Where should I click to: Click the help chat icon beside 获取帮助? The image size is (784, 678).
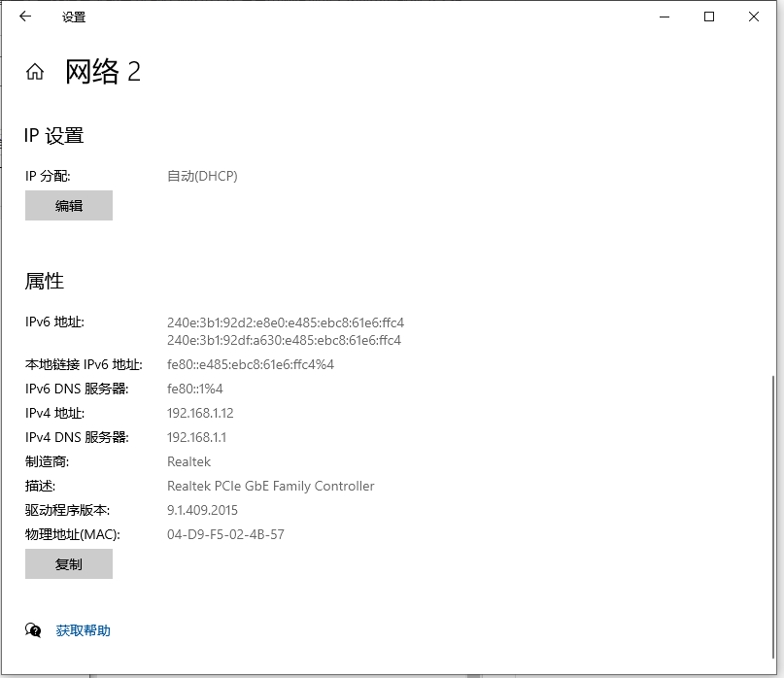pos(33,630)
